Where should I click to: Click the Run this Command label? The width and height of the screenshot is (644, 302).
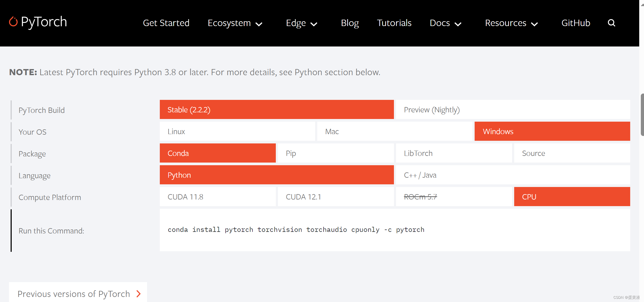(51, 231)
